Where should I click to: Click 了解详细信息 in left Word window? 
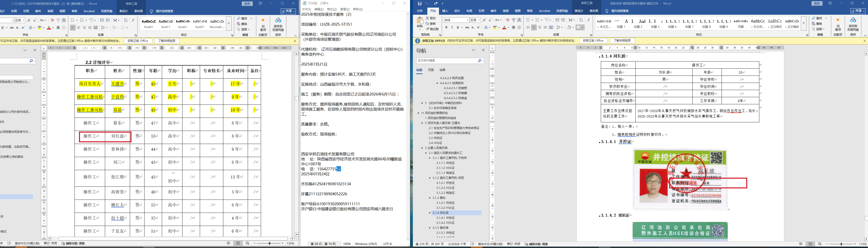167,41
